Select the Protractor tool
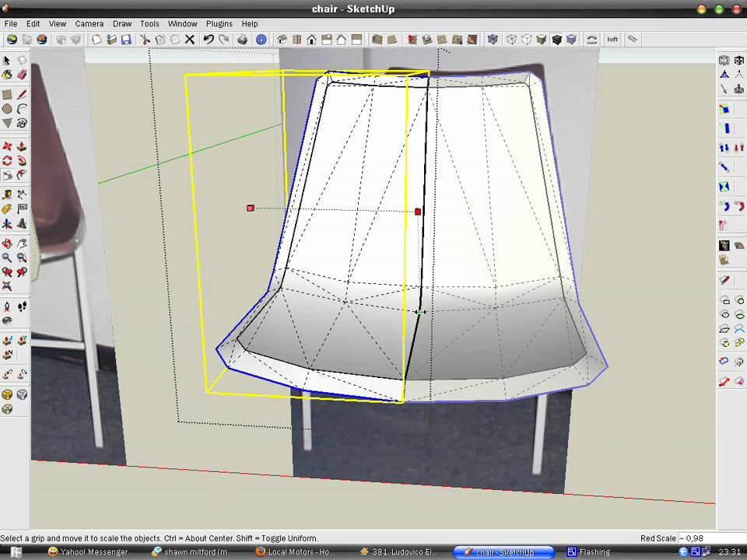Image resolution: width=747 pixels, height=560 pixels. [x=7, y=209]
